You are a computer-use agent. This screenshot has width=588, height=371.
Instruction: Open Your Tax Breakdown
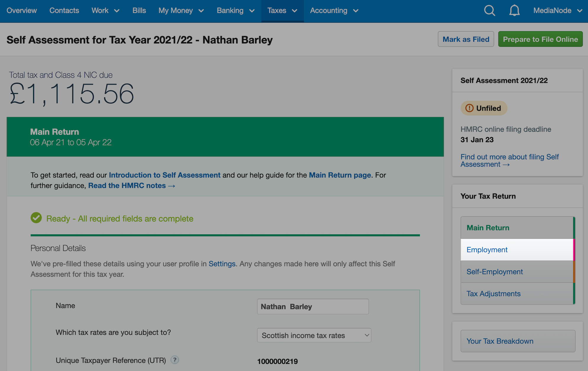(x=518, y=341)
